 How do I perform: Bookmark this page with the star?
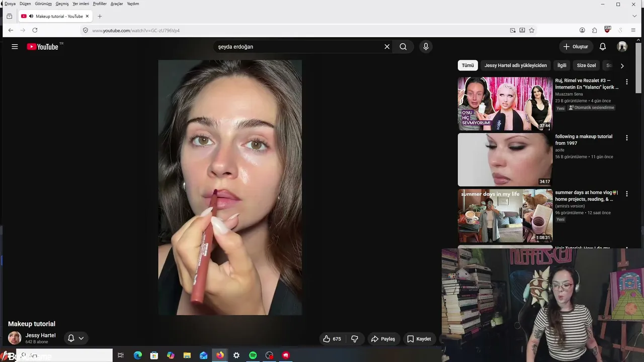(532, 30)
